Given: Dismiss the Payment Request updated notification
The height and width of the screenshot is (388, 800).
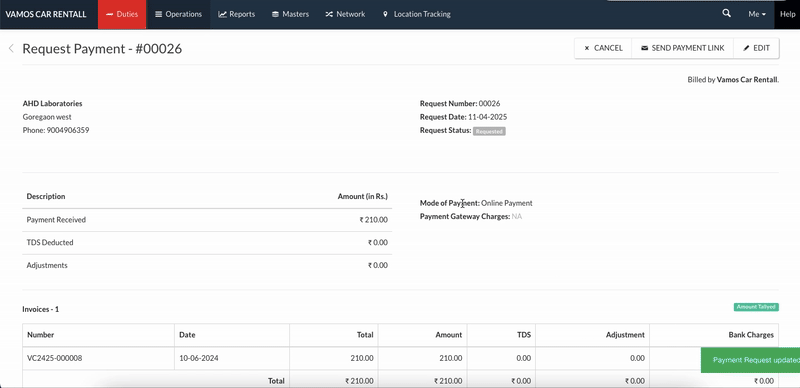Looking at the screenshot, I should (x=751, y=360).
